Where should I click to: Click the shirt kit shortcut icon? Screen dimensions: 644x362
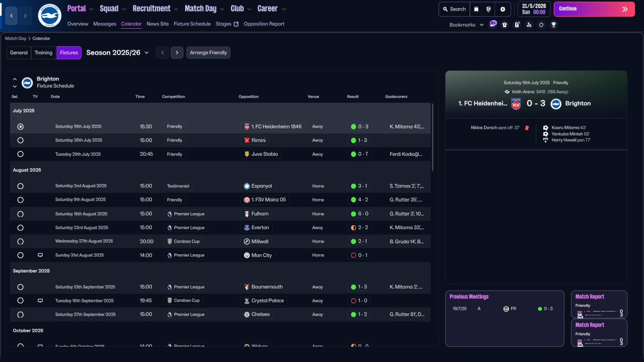point(505,25)
